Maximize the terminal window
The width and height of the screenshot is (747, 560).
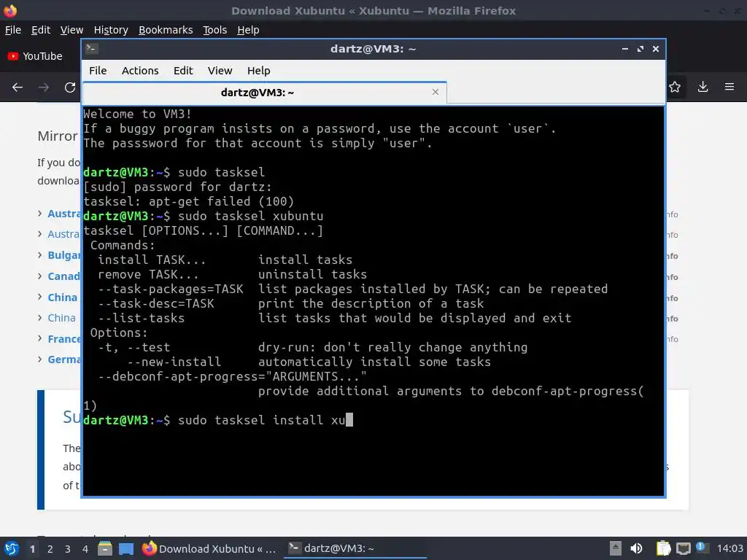pyautogui.click(x=640, y=49)
